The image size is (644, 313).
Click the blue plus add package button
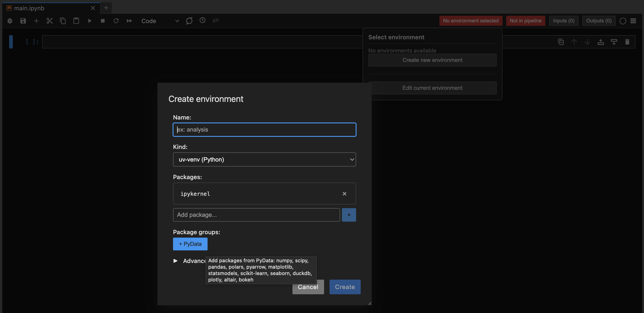[349, 215]
